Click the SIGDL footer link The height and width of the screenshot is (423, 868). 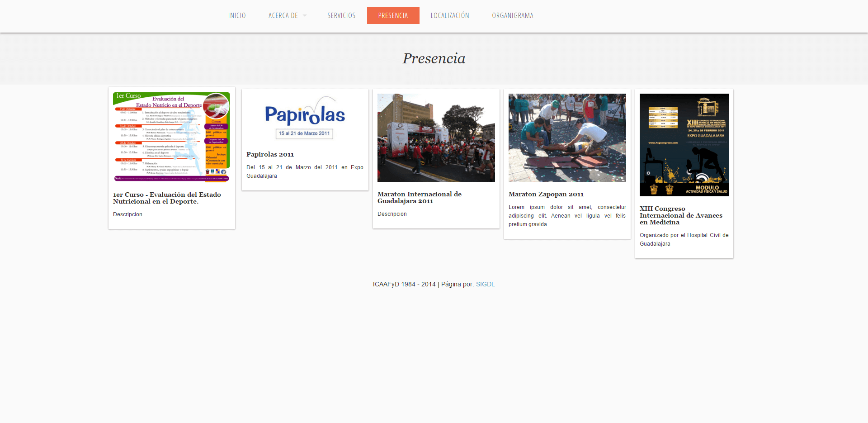485,284
